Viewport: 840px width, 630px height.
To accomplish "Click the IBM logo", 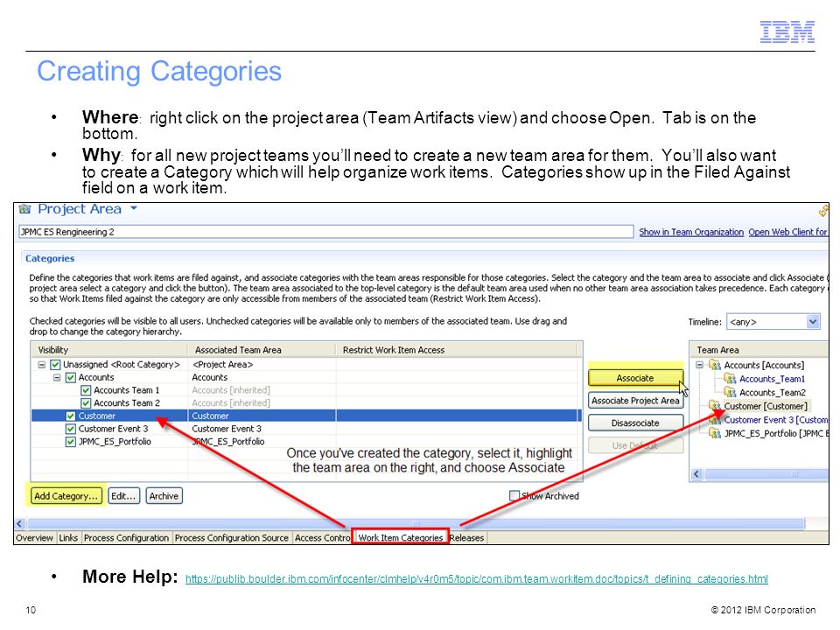I will (787, 32).
